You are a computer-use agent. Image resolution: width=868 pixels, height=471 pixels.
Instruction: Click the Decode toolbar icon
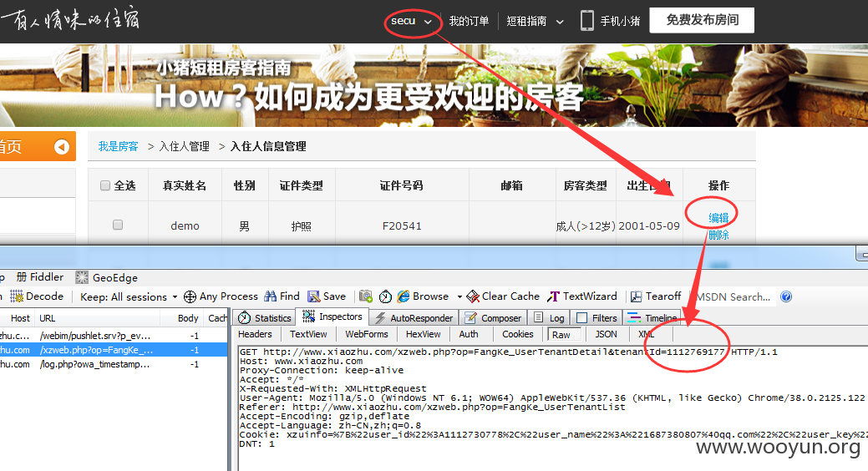[x=17, y=296]
